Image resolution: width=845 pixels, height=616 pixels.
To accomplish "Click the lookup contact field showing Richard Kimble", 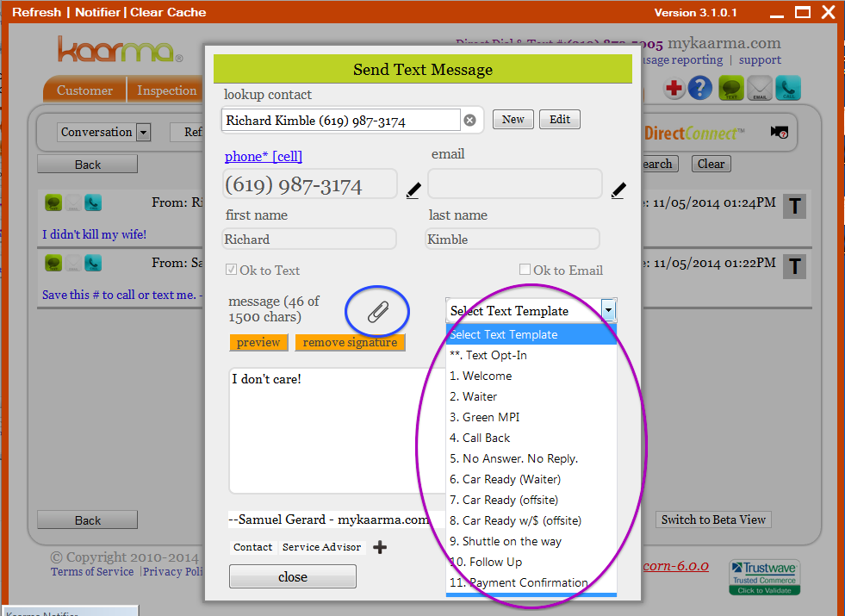I will (x=340, y=120).
